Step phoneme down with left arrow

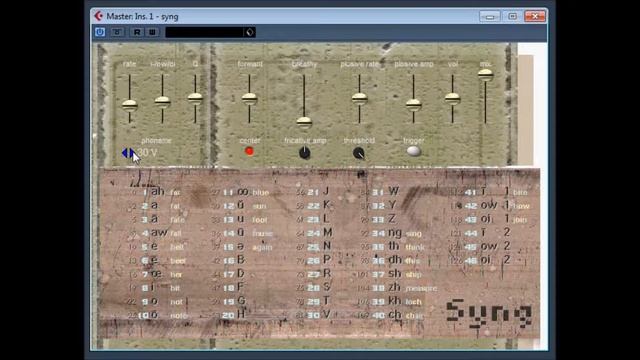[x=124, y=153]
